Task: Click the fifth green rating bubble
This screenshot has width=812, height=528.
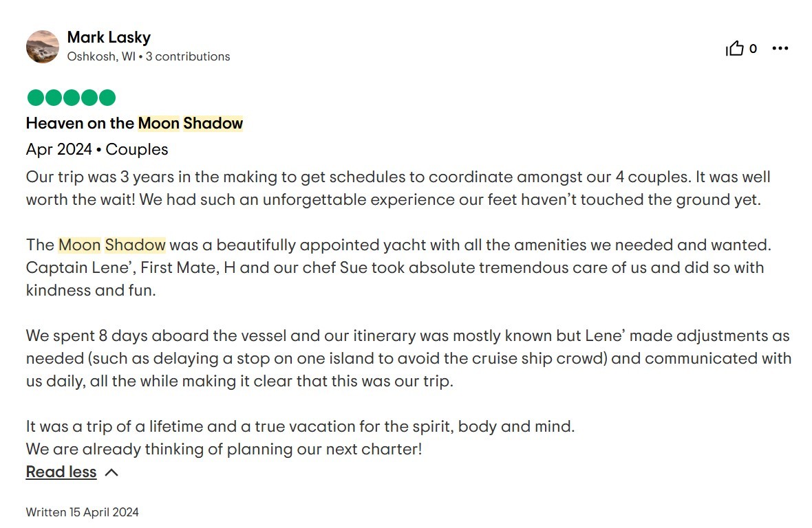Action: point(107,98)
